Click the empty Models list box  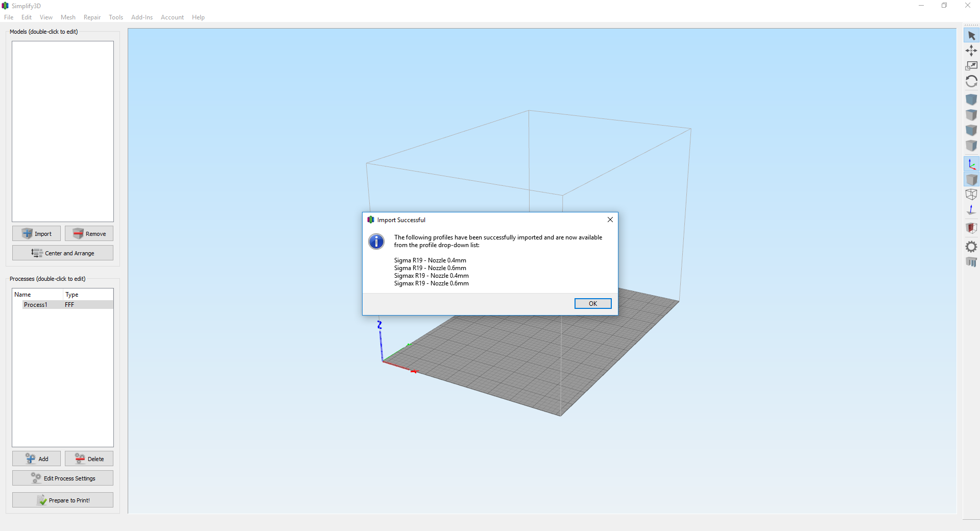click(x=63, y=131)
